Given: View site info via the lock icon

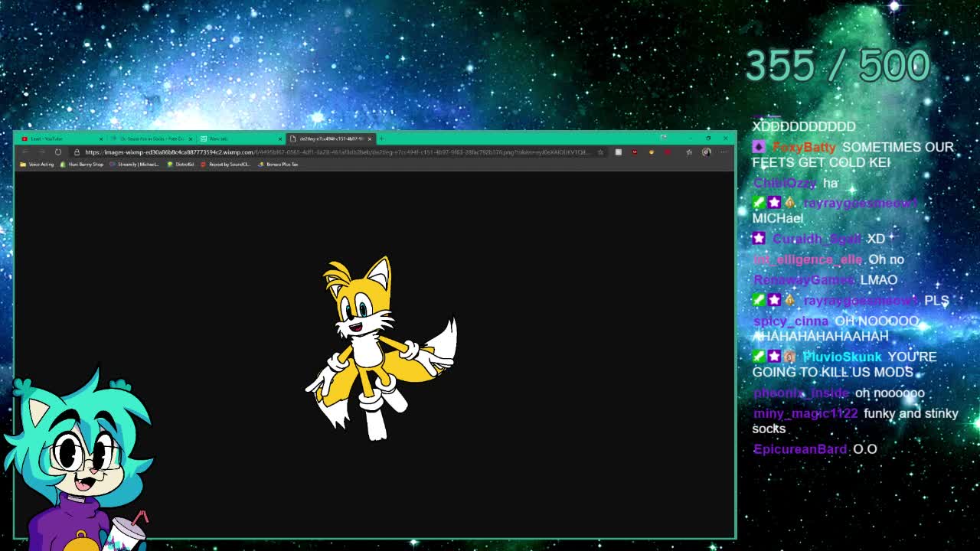Looking at the screenshot, I should (x=77, y=152).
